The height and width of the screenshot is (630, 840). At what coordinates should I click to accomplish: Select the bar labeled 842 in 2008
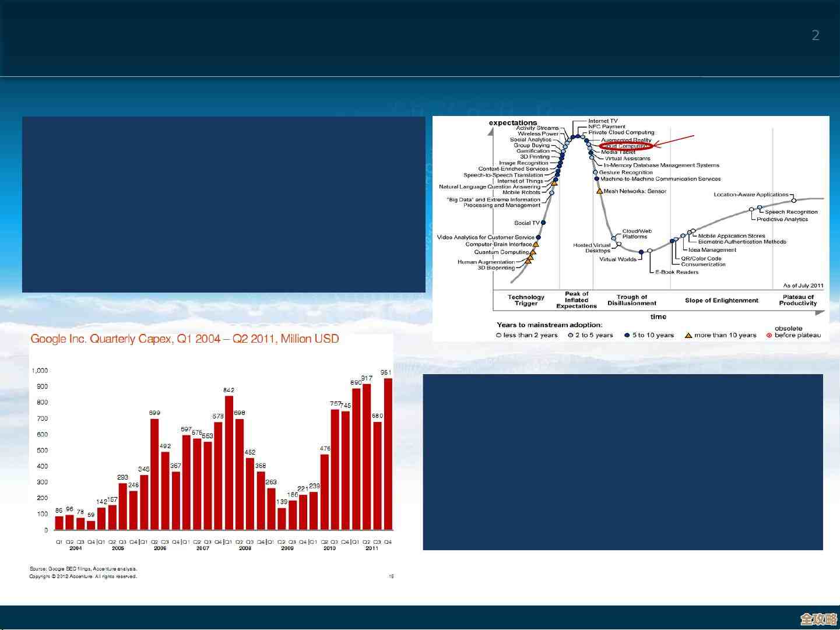229,462
